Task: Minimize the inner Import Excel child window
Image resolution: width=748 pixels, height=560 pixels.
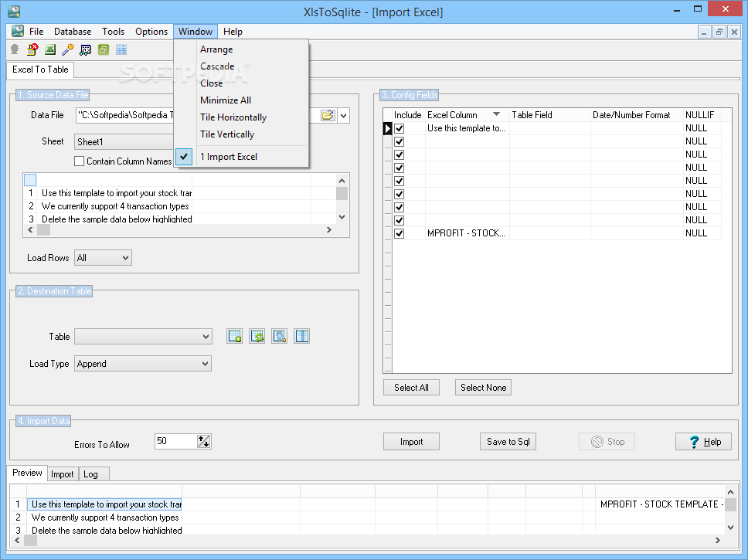Action: (704, 32)
